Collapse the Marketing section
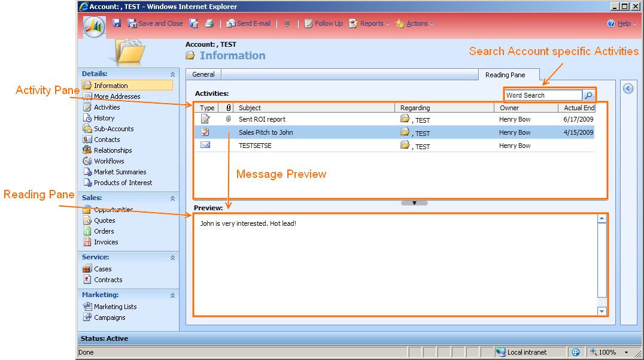This screenshot has width=644, height=360. tap(172, 295)
